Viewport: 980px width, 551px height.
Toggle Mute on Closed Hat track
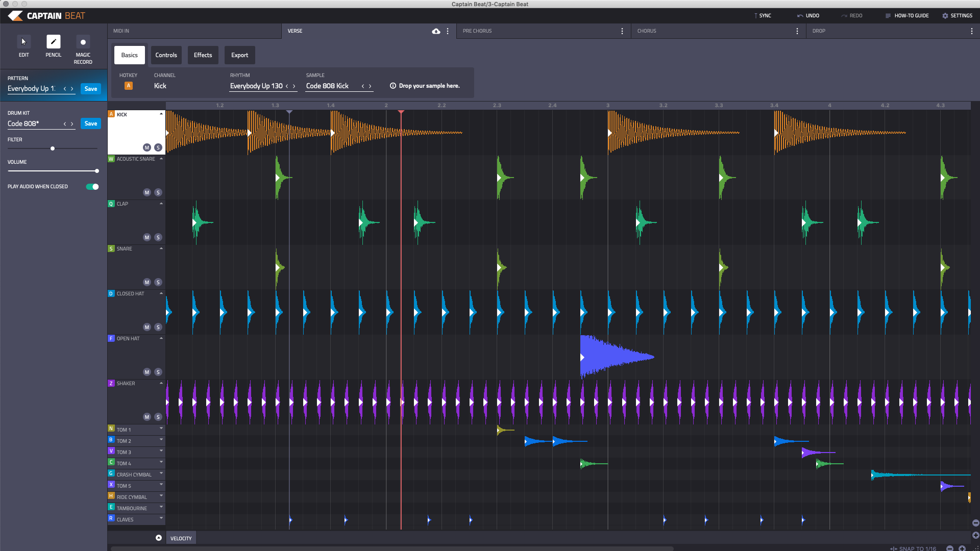tap(148, 327)
